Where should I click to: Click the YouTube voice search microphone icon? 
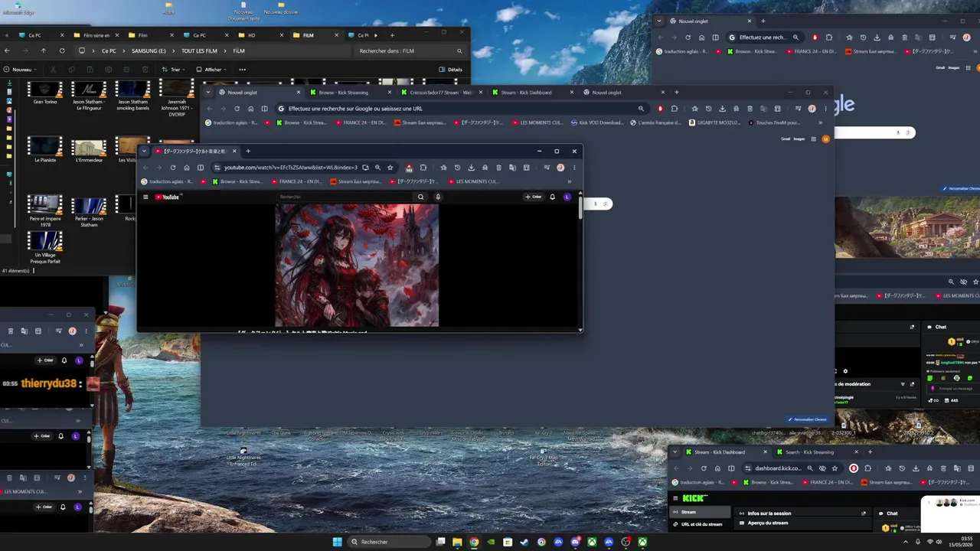438,197
